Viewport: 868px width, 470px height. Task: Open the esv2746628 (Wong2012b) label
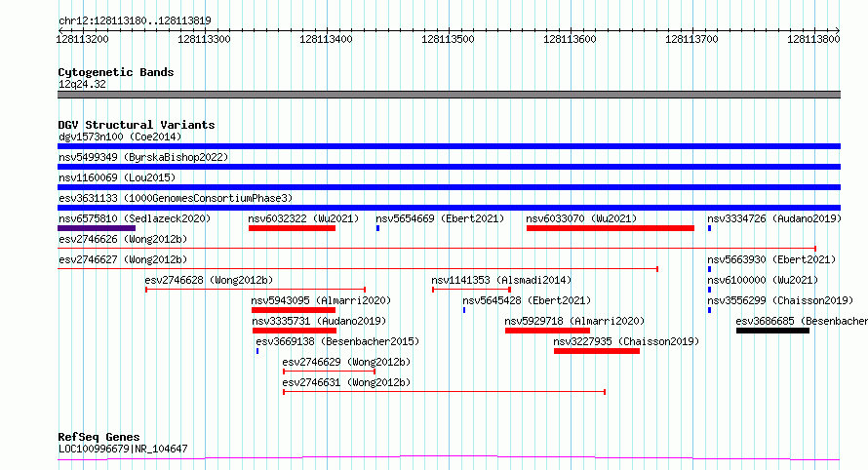209,280
